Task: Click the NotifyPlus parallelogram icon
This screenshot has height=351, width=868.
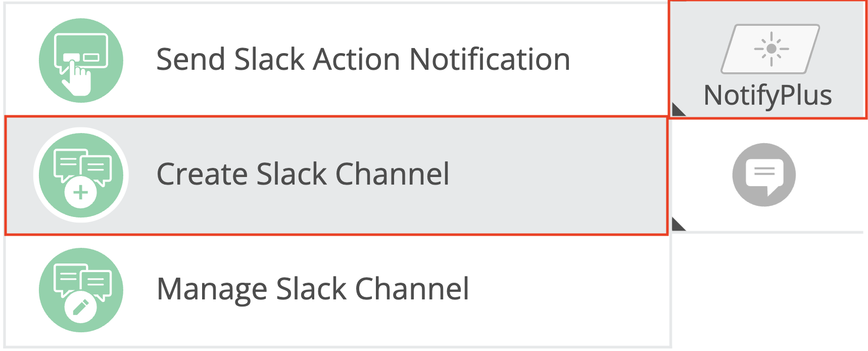Action: tap(770, 49)
